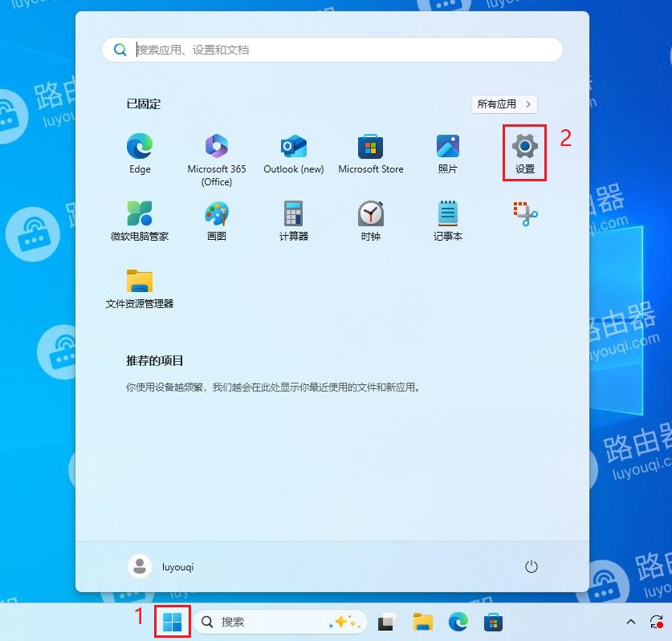Viewport: 672px width, 641px height.
Task: Open Microsoft Store pinned app
Action: tap(371, 153)
